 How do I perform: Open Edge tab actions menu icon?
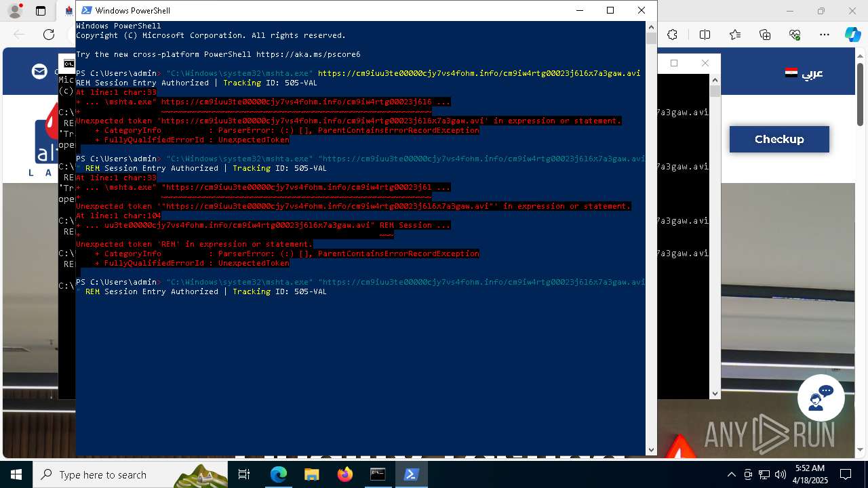pos(41,11)
